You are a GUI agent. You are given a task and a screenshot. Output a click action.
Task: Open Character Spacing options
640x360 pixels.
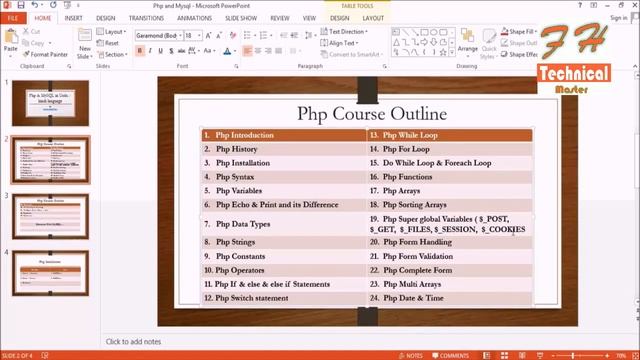(193, 51)
